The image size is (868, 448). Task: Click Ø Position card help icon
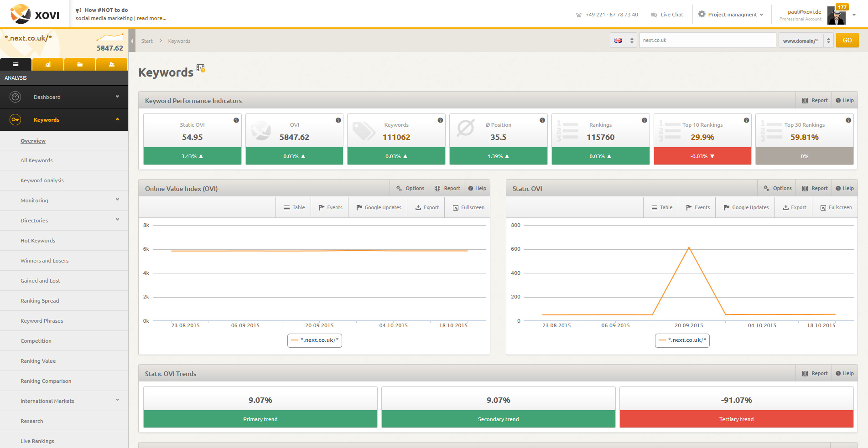(542, 120)
